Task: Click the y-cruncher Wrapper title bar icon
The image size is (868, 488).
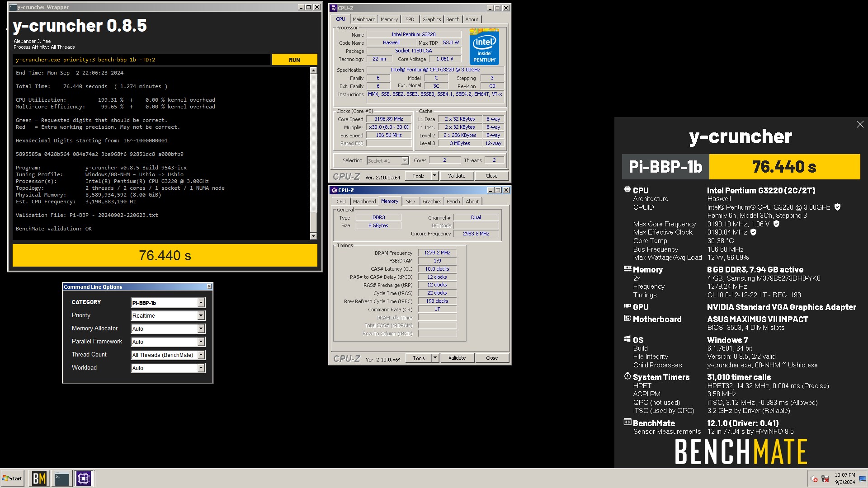Action: [x=12, y=8]
